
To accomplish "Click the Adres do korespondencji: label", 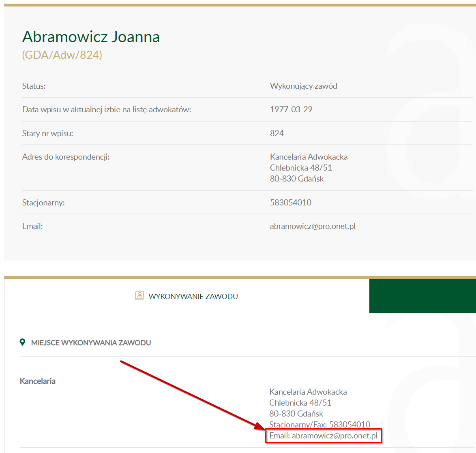I will point(66,157).
